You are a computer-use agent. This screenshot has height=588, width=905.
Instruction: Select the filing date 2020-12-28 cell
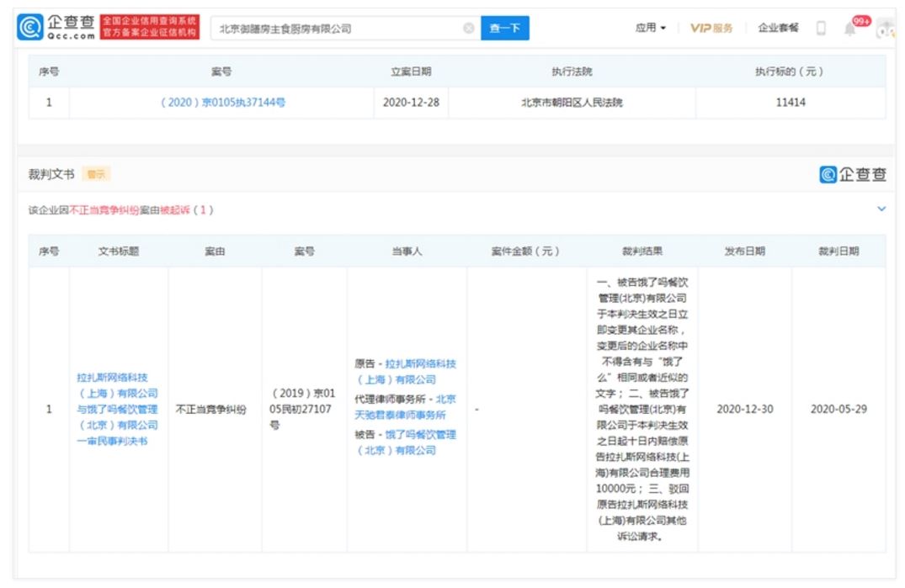point(411,102)
